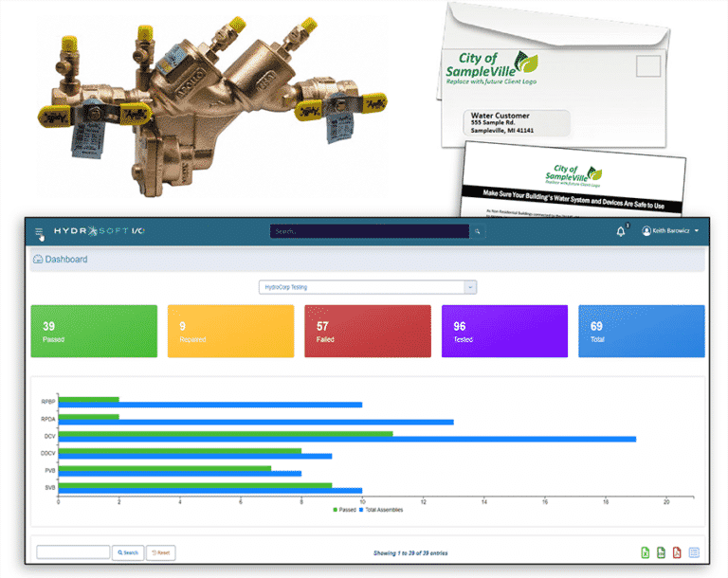Select the 57 Failed summary card

(367, 331)
